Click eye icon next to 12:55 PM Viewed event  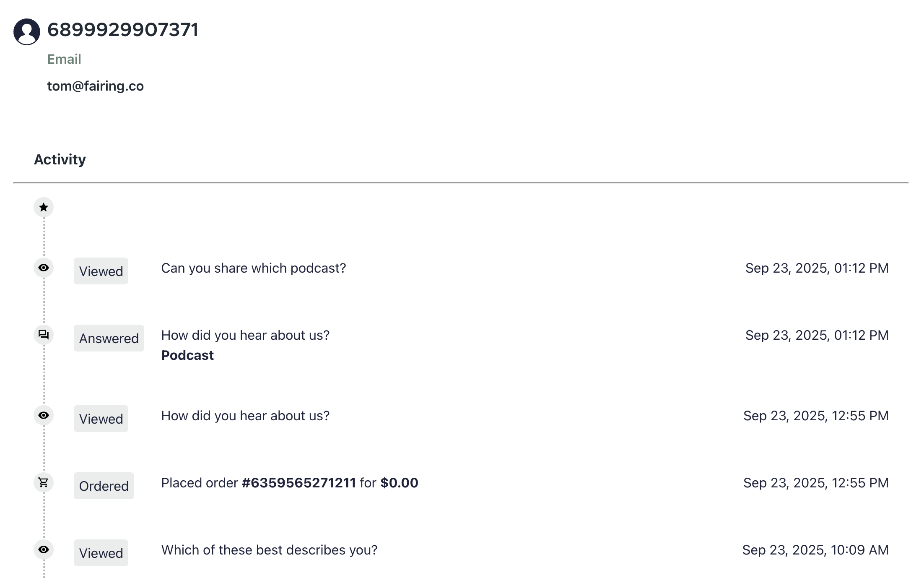(x=44, y=415)
